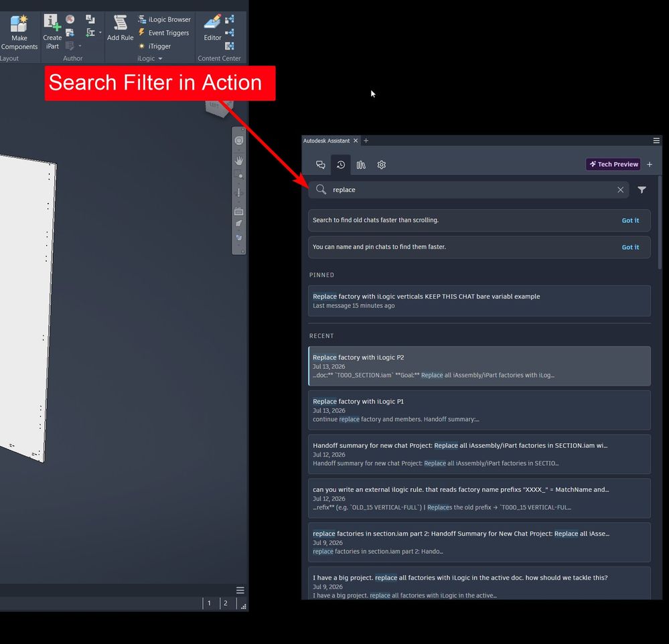669x644 pixels.
Task: Close the Autodesk Assistant tab
Action: [x=356, y=141]
